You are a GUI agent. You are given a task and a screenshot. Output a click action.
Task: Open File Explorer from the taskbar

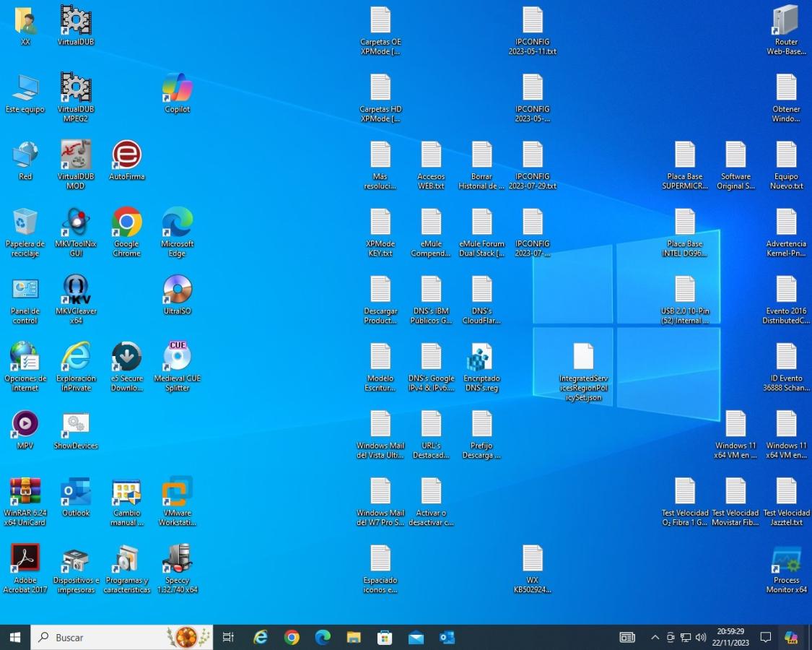pyautogui.click(x=354, y=638)
